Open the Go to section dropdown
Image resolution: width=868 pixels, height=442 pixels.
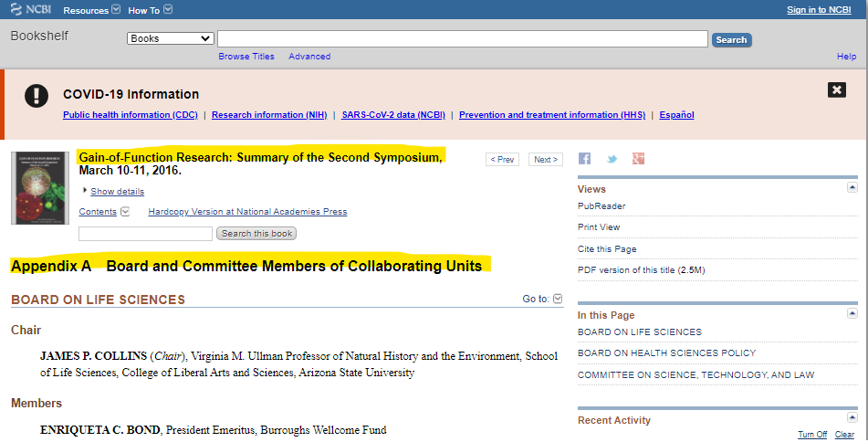(558, 299)
